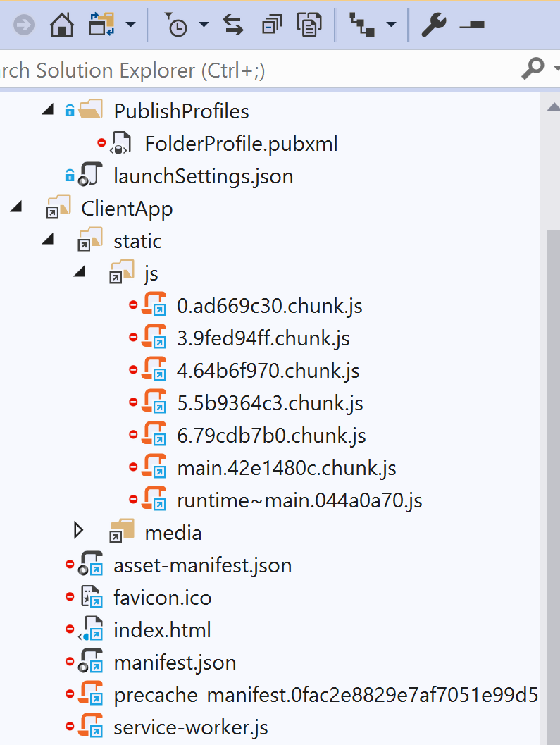The height and width of the screenshot is (745, 560).
Task: Select manifest.json file
Action: (x=175, y=663)
